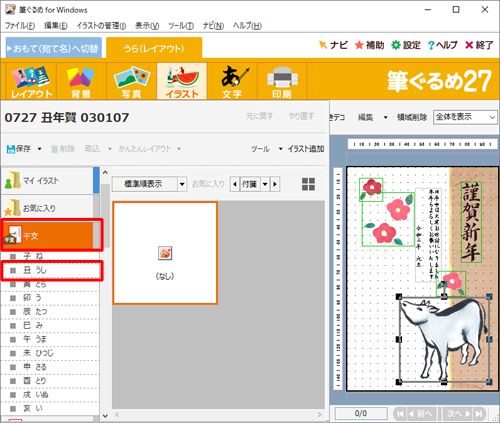
Task: Select 酉 とり zodiac item
Action: pos(50,381)
